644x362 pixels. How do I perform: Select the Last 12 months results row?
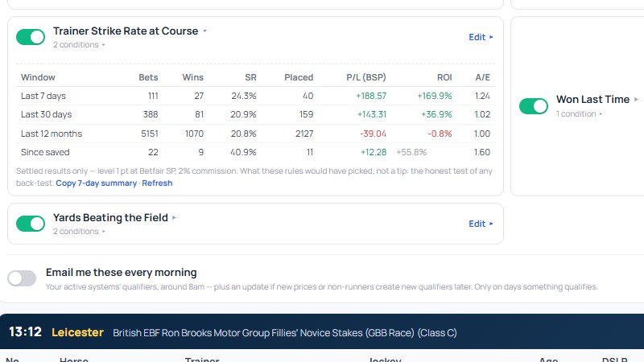coord(255,134)
